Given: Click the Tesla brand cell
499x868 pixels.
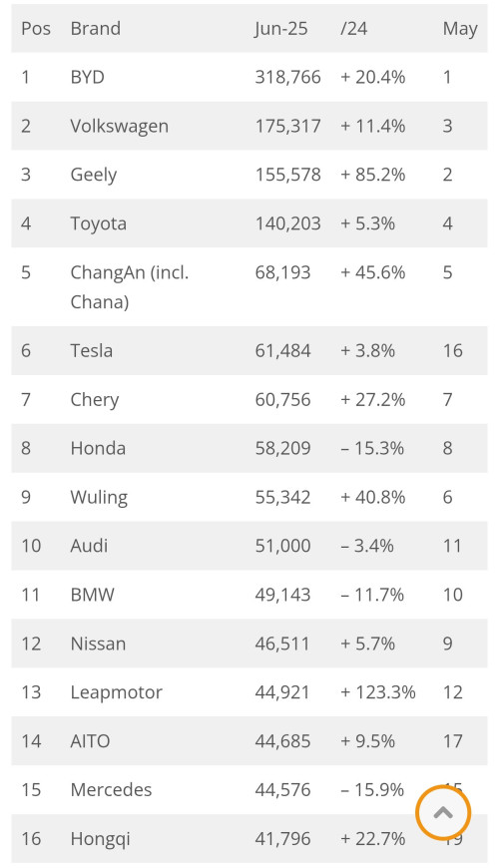Looking at the screenshot, I should click(92, 350).
